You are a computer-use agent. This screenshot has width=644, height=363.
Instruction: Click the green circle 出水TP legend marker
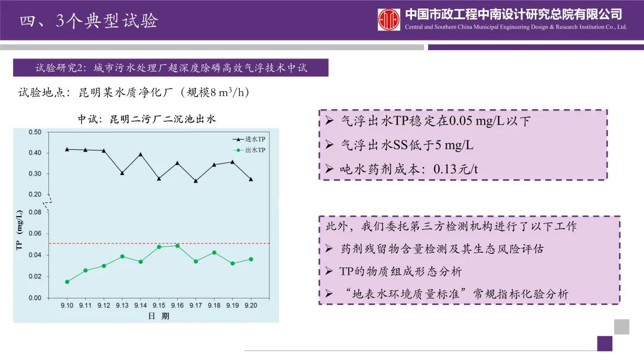point(237,150)
